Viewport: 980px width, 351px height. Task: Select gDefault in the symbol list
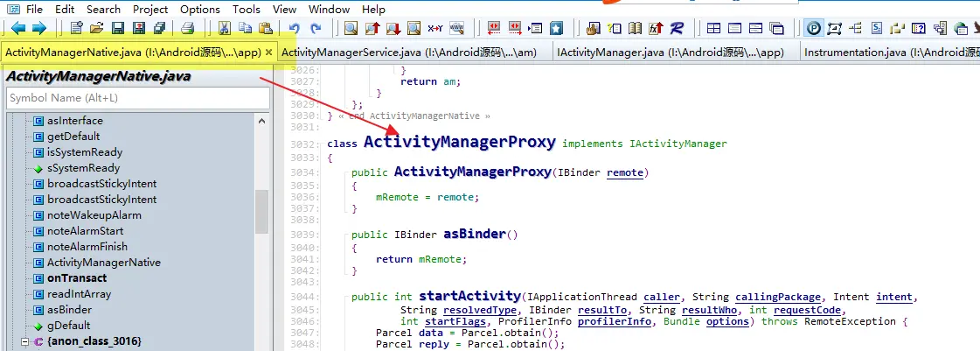click(x=69, y=326)
